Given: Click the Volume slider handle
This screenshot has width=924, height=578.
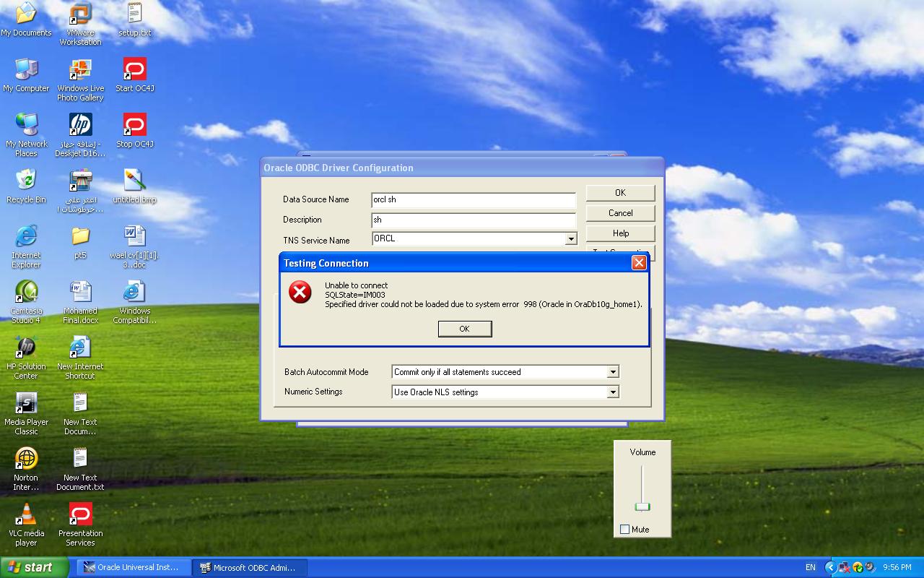Looking at the screenshot, I should click(642, 506).
